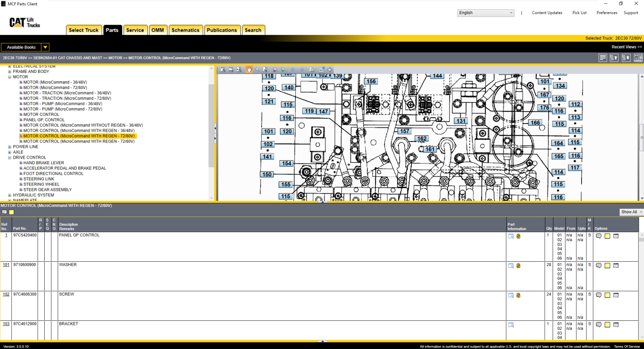
Task: Open comment bubble for WASHER row
Action: pos(599,266)
